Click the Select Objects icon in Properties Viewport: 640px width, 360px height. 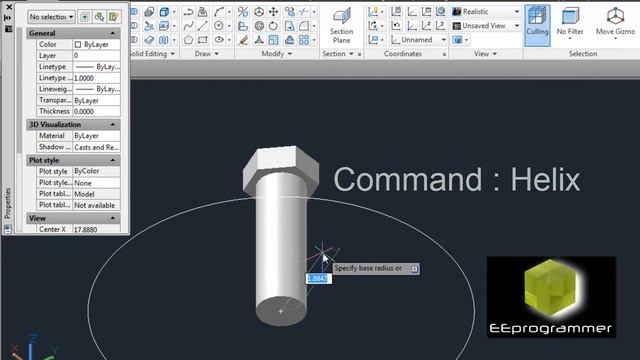99,17
